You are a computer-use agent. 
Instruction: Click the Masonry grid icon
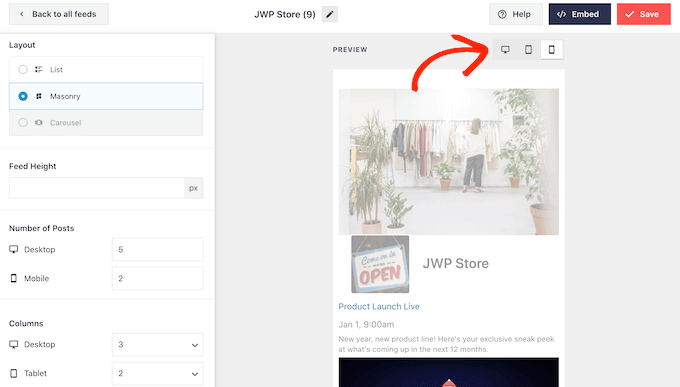pyautogui.click(x=39, y=96)
